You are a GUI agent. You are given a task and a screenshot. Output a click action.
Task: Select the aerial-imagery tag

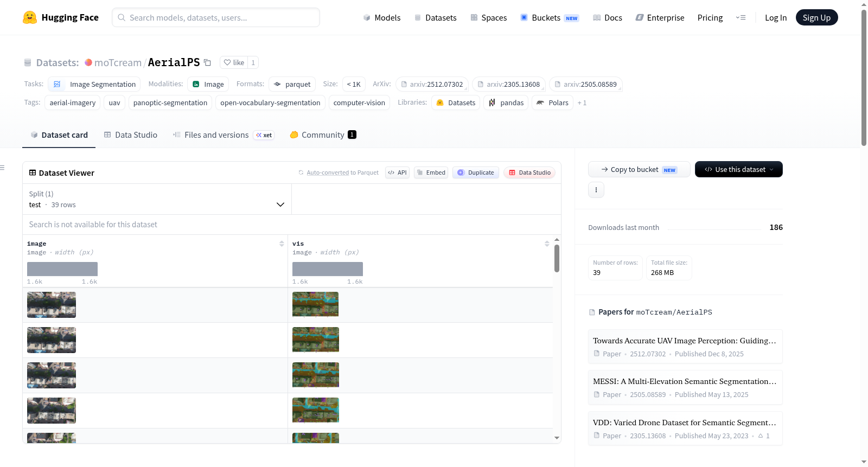(73, 103)
